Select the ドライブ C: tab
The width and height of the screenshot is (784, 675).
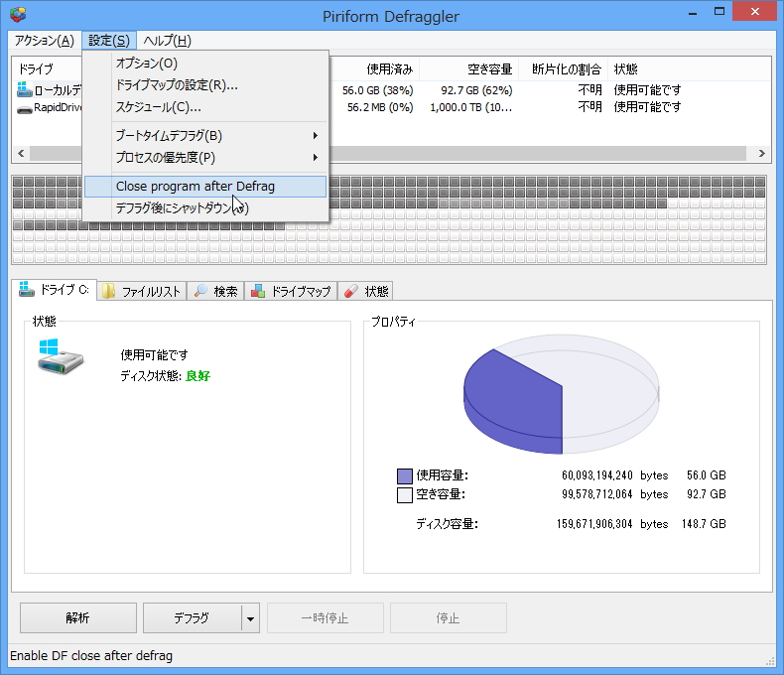click(54, 290)
